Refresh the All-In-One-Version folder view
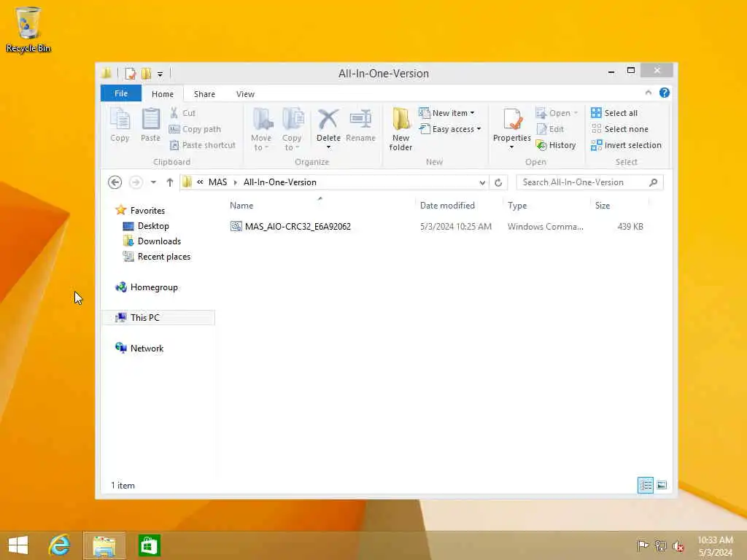The height and width of the screenshot is (560, 747). 498,182
